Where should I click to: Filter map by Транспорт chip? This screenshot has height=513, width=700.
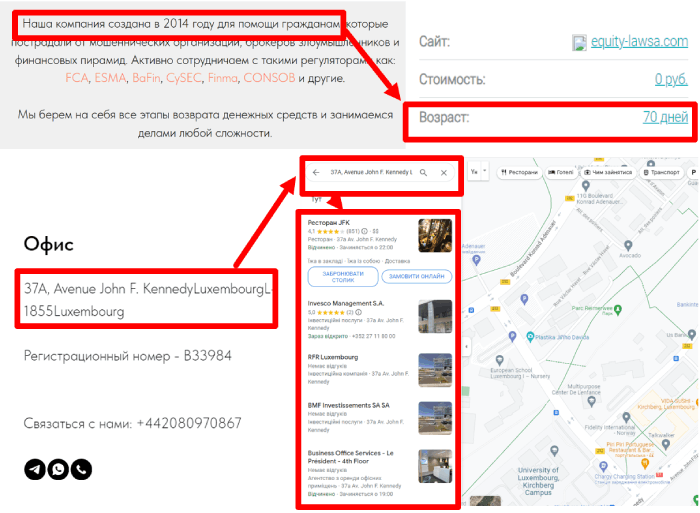pos(661,172)
